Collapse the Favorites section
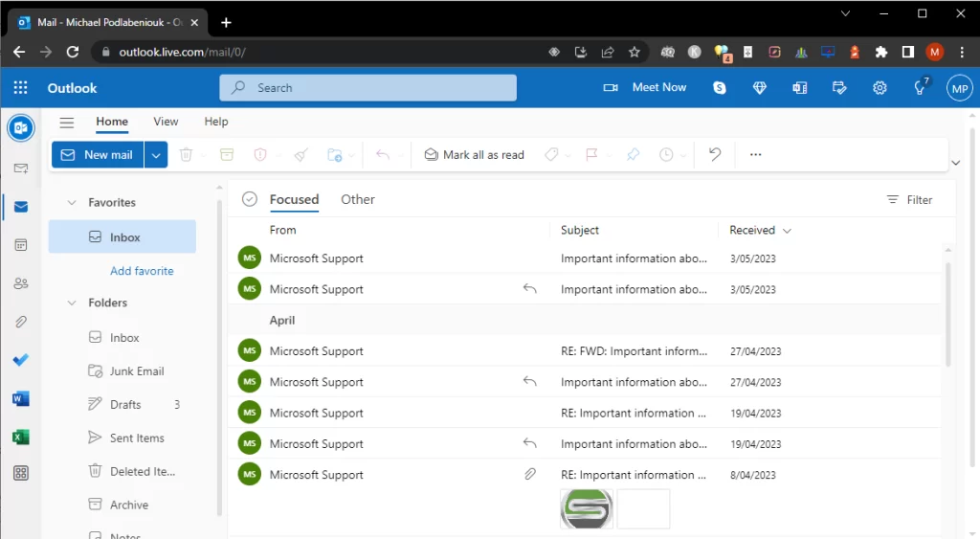This screenshot has width=980, height=539. (x=72, y=203)
